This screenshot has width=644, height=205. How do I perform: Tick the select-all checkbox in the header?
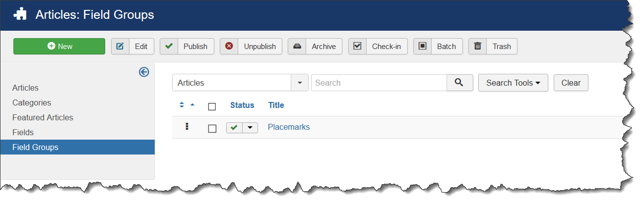212,106
